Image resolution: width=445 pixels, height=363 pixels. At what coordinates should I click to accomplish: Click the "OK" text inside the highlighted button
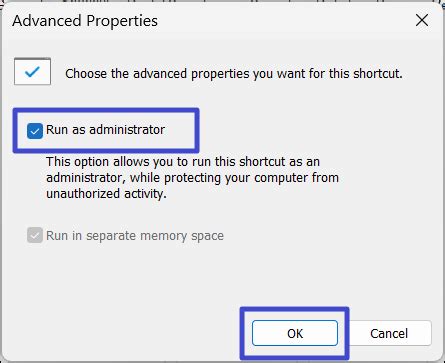point(295,333)
